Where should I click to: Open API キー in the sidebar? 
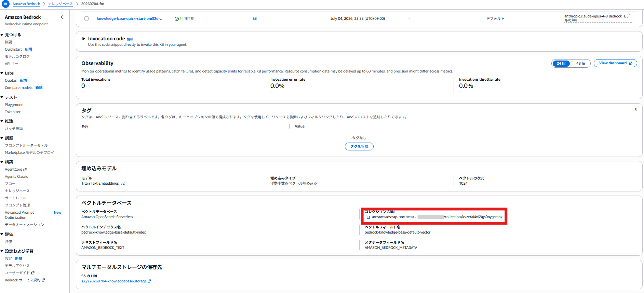12,64
